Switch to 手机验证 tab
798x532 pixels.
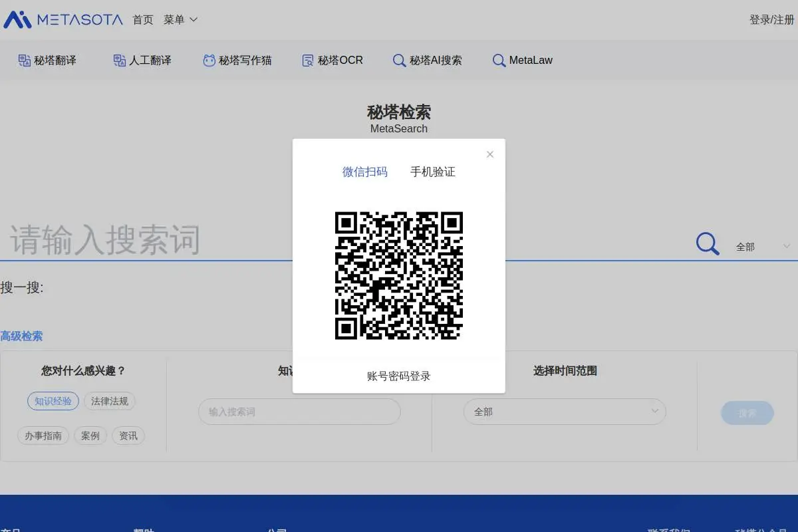(x=433, y=172)
